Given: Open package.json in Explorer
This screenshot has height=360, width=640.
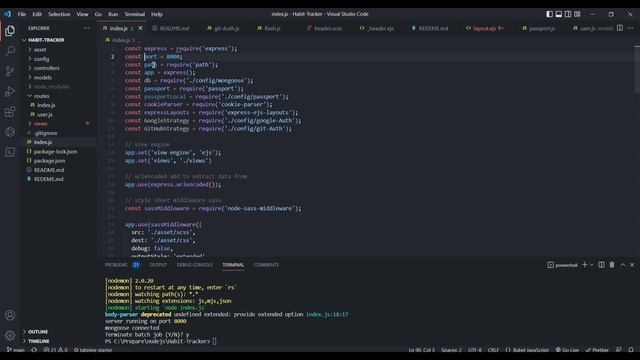Looking at the screenshot, I should pyautogui.click(x=49, y=161).
